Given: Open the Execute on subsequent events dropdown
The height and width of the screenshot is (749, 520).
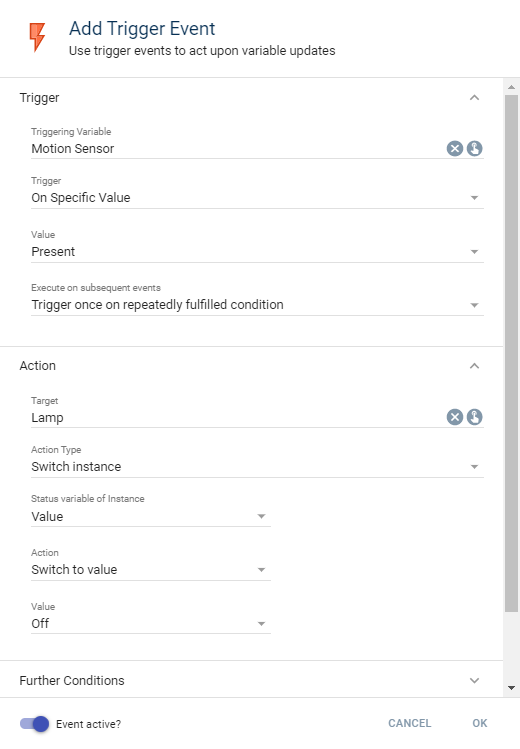Looking at the screenshot, I should tap(257, 305).
